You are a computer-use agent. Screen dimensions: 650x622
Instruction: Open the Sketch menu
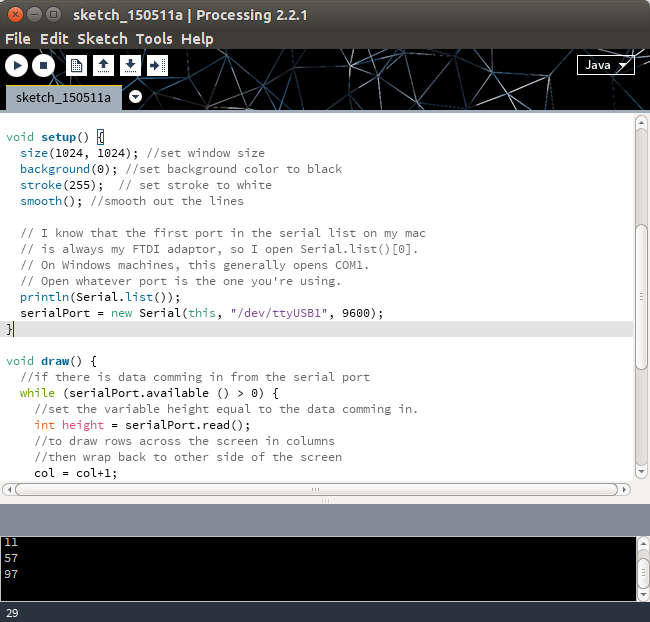(x=102, y=39)
